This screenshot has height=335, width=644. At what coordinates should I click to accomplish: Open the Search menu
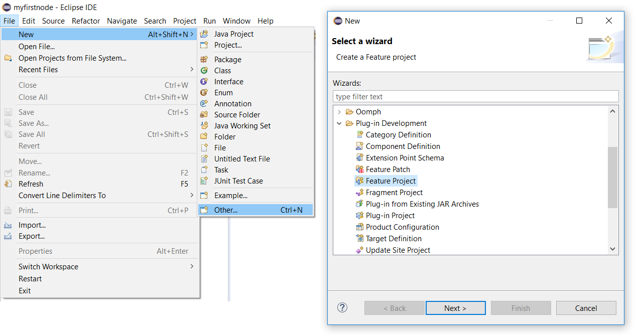point(155,21)
